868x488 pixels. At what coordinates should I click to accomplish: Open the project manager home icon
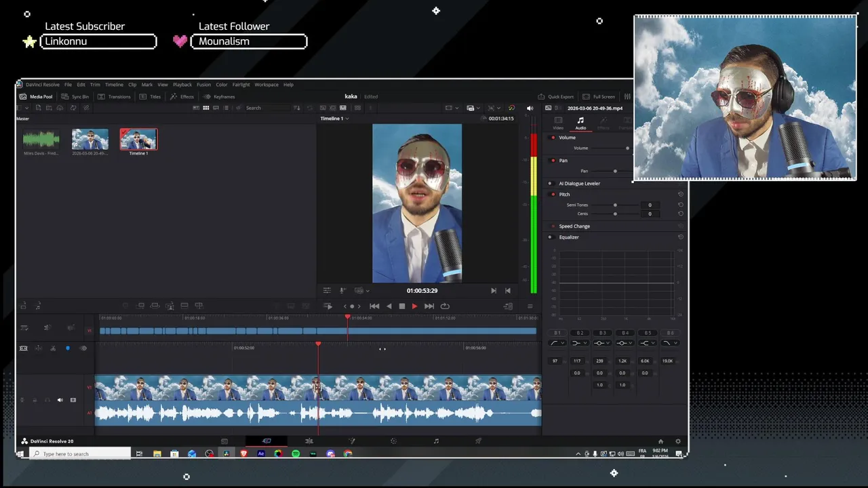click(660, 441)
